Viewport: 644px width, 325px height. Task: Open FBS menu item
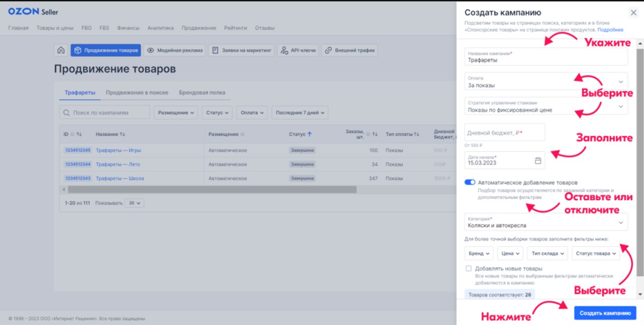pyautogui.click(x=105, y=28)
